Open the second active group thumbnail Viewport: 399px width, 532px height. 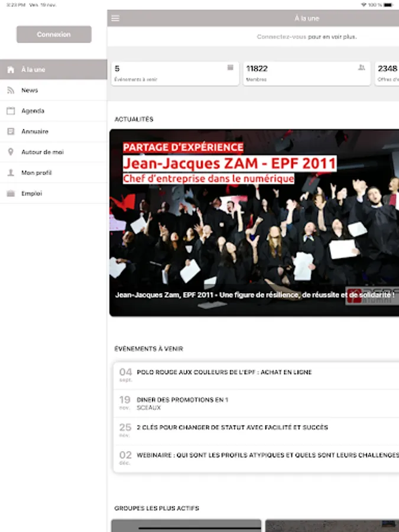point(332,525)
